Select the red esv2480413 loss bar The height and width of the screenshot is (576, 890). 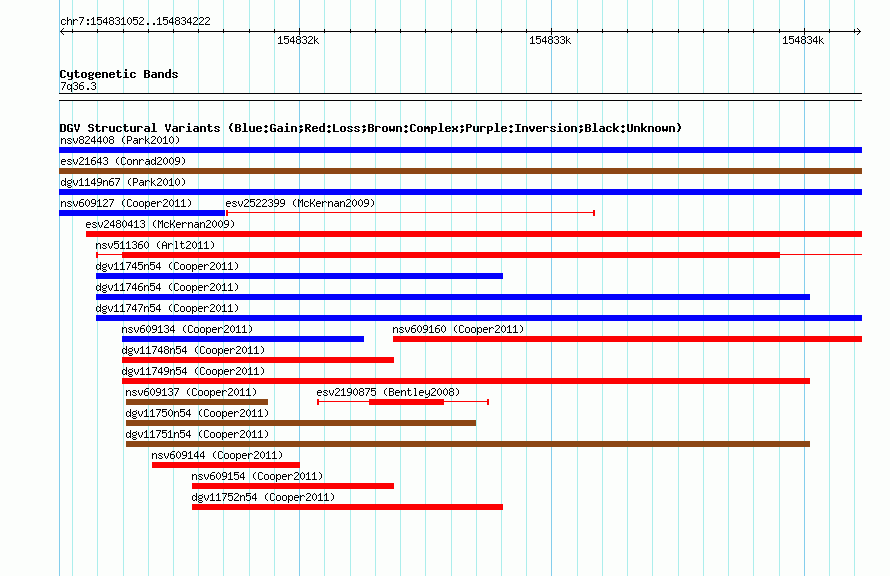pyautogui.click(x=474, y=234)
